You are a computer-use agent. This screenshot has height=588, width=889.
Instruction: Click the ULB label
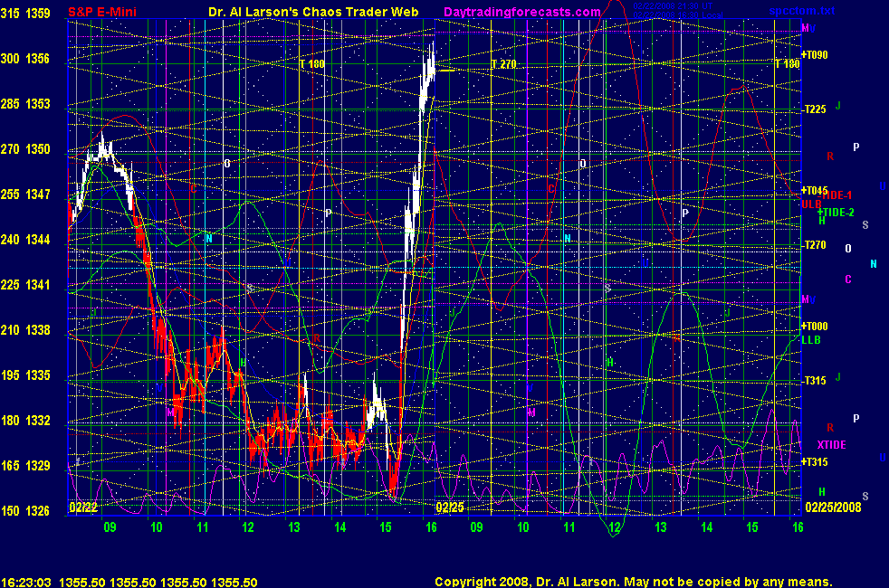811,204
